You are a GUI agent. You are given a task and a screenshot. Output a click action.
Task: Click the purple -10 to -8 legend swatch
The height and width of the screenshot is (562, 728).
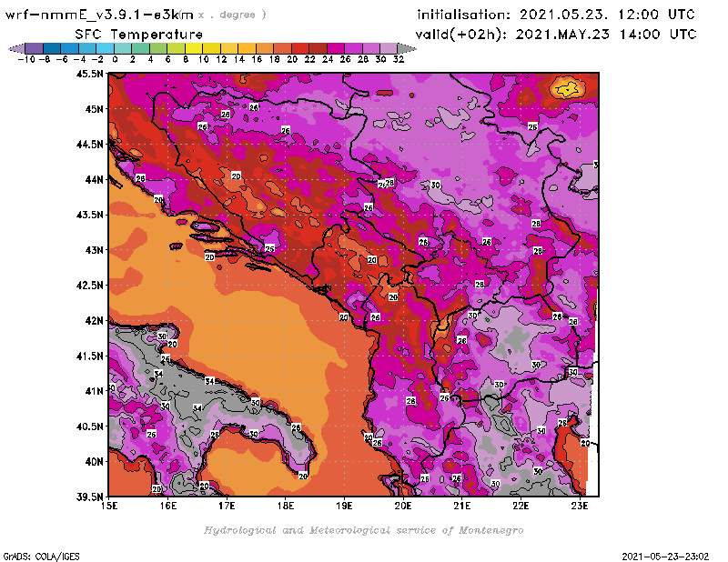pyautogui.click(x=35, y=48)
